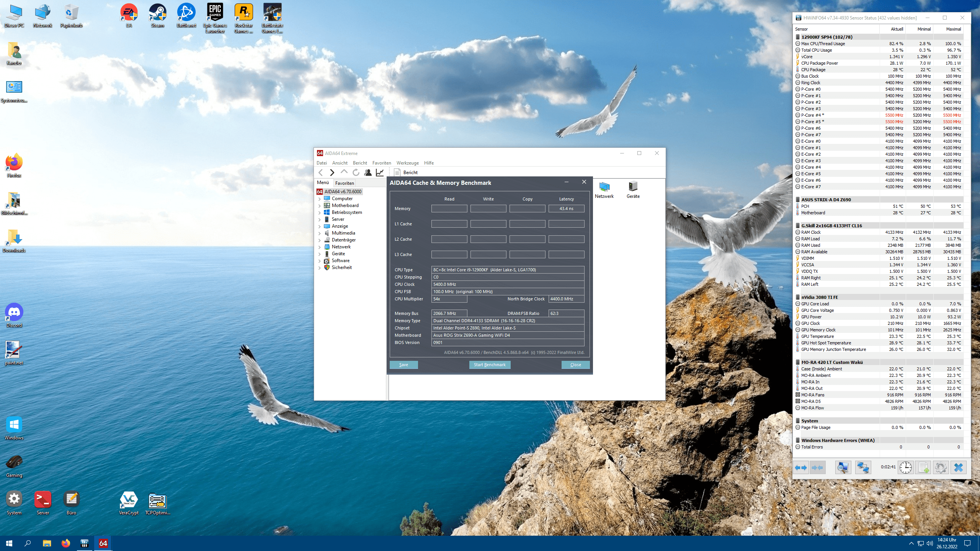Click the L3 Cache Copy result field

pyautogui.click(x=527, y=254)
